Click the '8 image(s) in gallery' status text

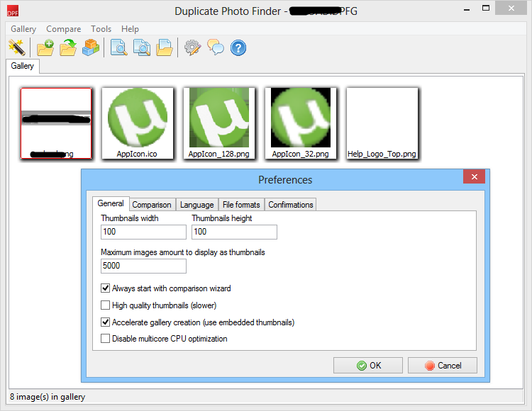coord(48,397)
